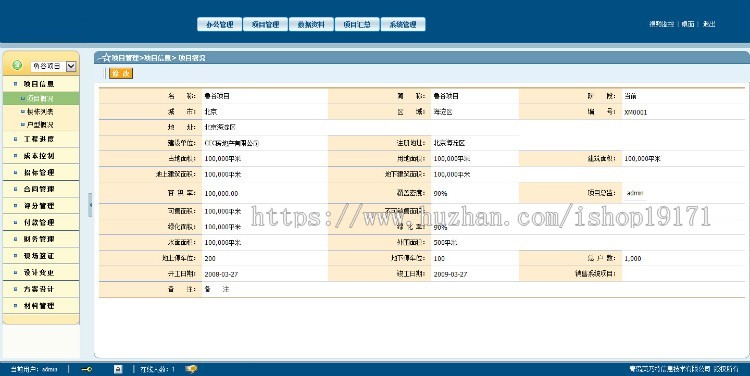
Task: Click the online users count in status bar
Action: (x=157, y=369)
